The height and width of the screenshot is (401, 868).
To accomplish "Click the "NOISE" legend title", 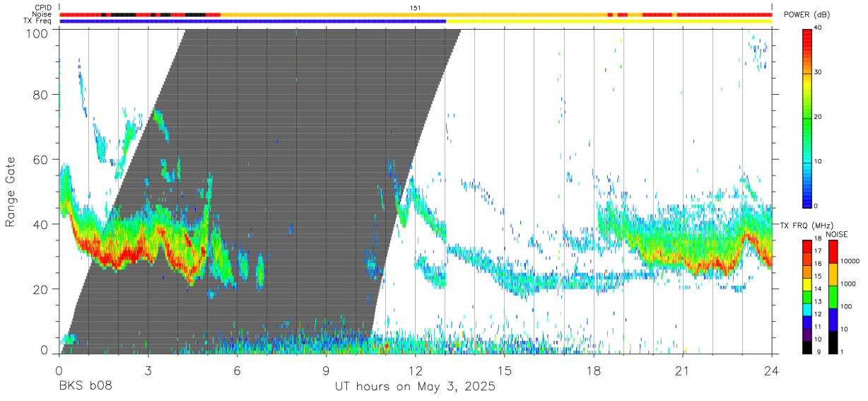I will tap(836, 234).
